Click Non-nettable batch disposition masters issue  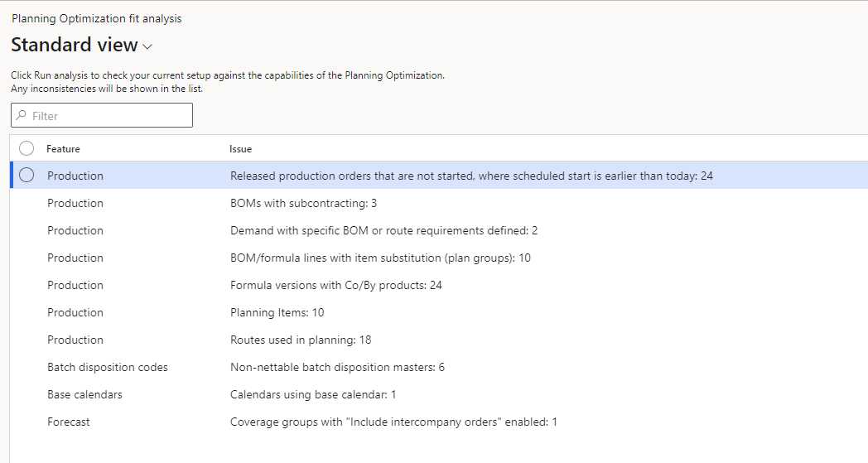tap(337, 367)
